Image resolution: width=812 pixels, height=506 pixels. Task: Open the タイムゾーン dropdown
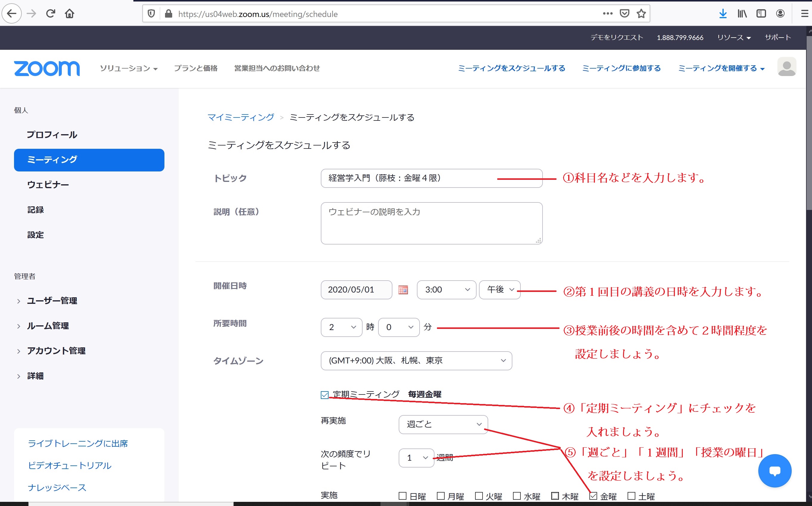click(416, 361)
